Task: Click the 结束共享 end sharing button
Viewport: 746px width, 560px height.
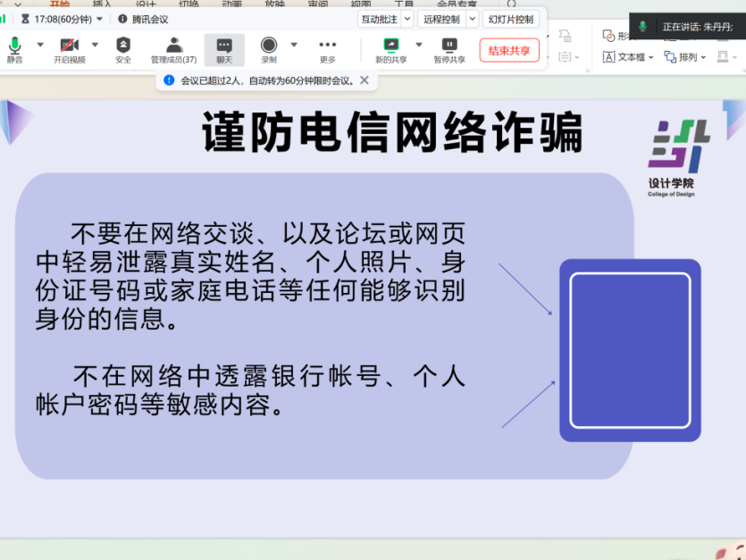Action: pyautogui.click(x=509, y=50)
